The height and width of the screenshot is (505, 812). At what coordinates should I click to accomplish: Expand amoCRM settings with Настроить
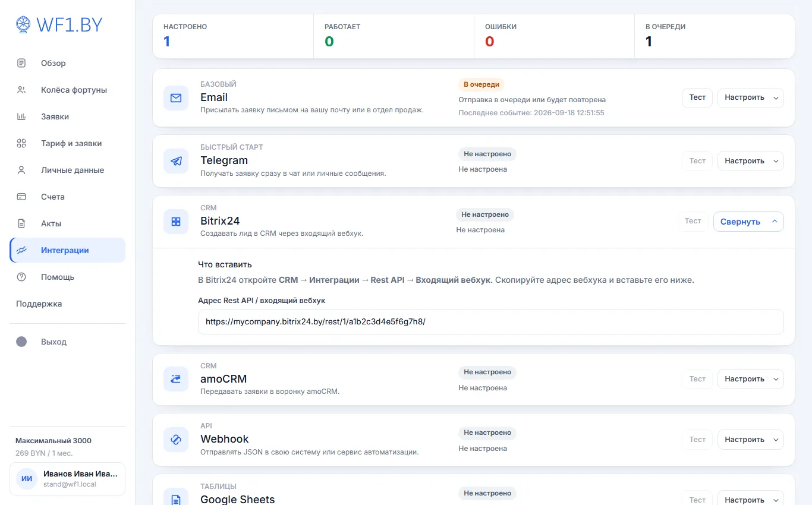coord(750,379)
